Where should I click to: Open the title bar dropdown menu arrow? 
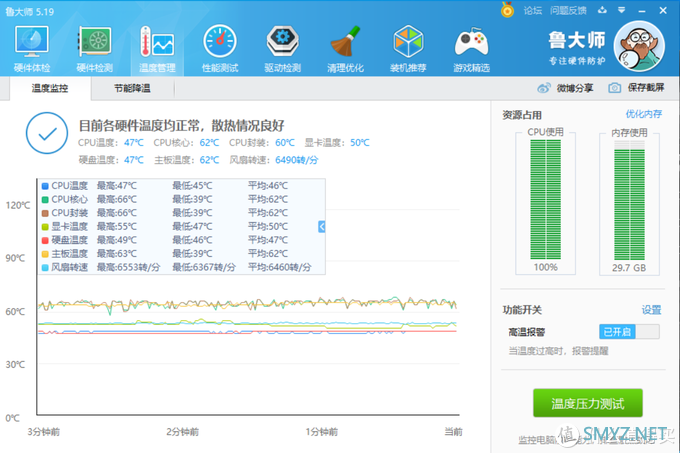[621, 10]
